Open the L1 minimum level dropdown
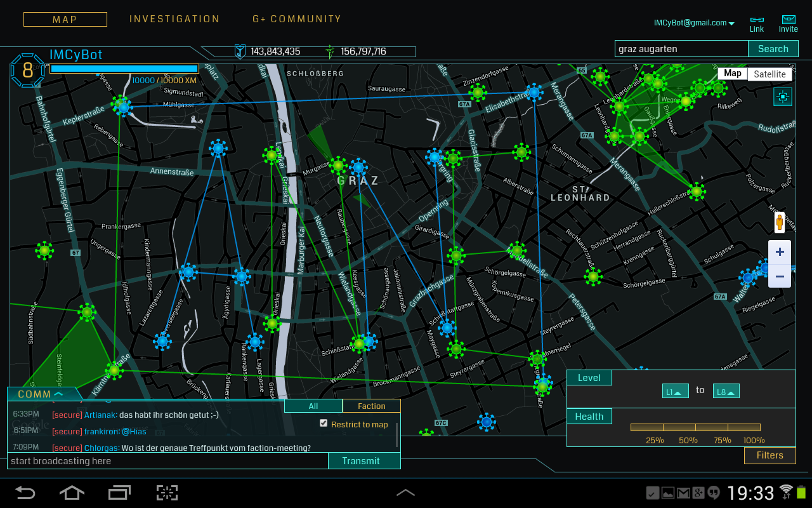 (675, 391)
